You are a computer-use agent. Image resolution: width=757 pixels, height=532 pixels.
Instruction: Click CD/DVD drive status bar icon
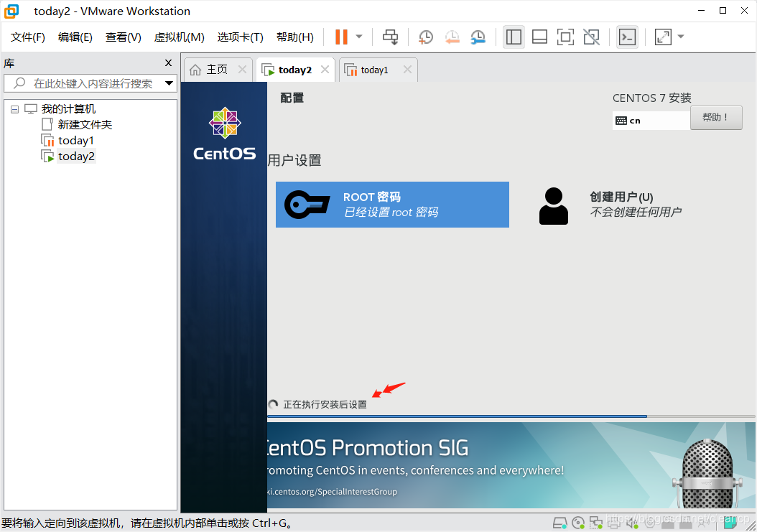coord(578,523)
